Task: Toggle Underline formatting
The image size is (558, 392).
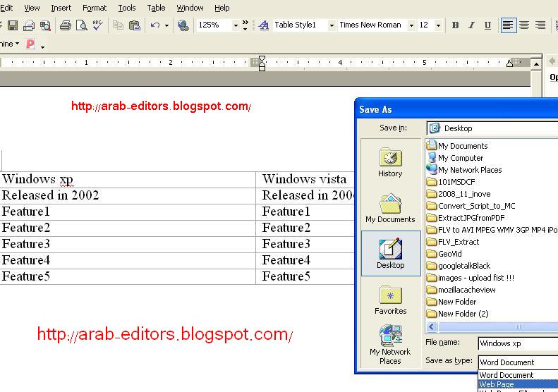Action: click(487, 25)
